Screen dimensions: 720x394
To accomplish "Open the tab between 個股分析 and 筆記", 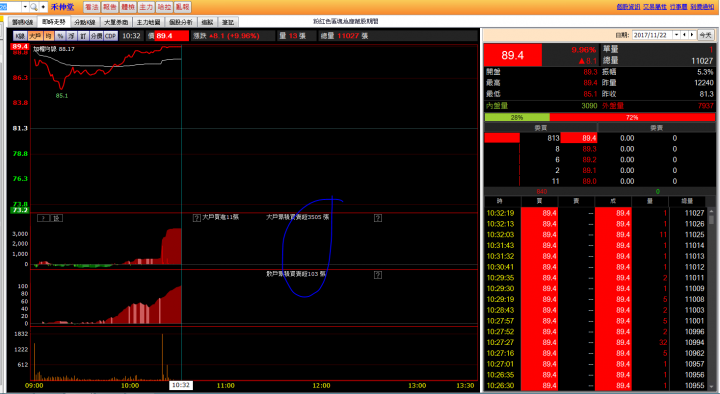I will tap(207, 22).
